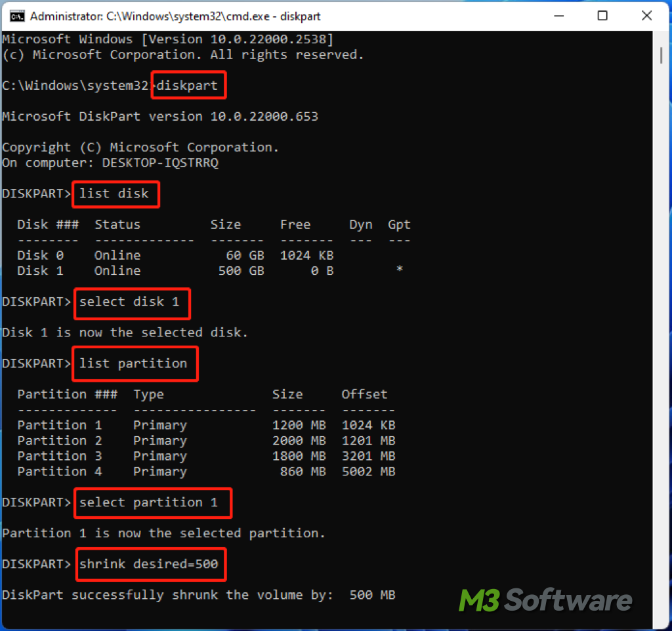Click 'Partition 1 is now the selected partition.' message
Screen dimensions: 672x631
(163, 533)
